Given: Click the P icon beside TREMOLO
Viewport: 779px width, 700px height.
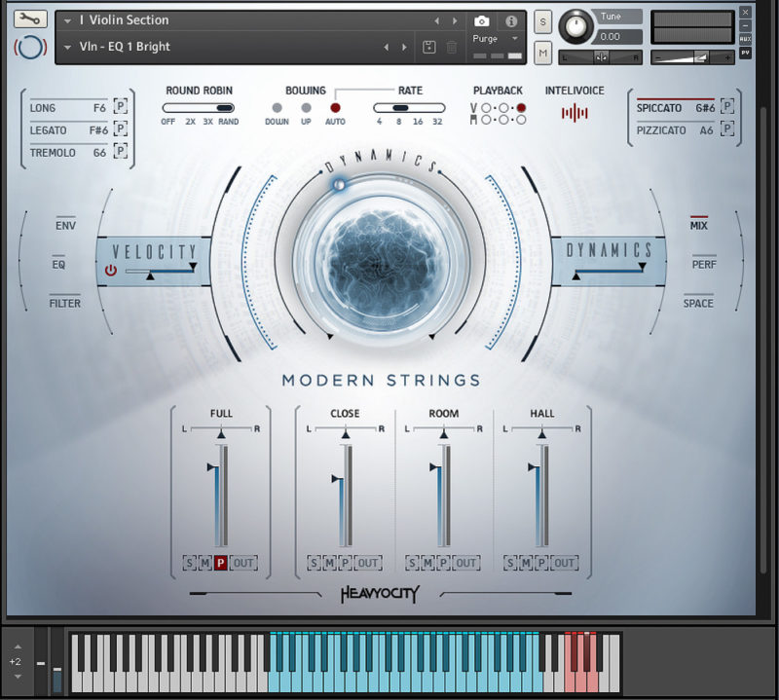Looking at the screenshot, I should (120, 151).
